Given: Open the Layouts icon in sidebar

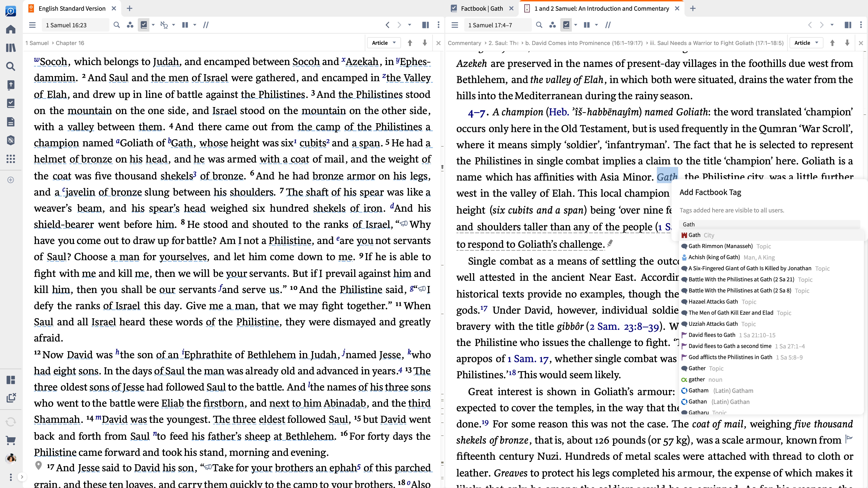Looking at the screenshot, I should click(11, 380).
